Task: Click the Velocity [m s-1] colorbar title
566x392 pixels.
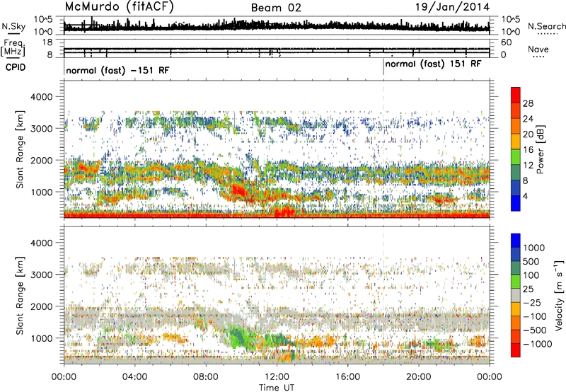Action: click(x=559, y=295)
